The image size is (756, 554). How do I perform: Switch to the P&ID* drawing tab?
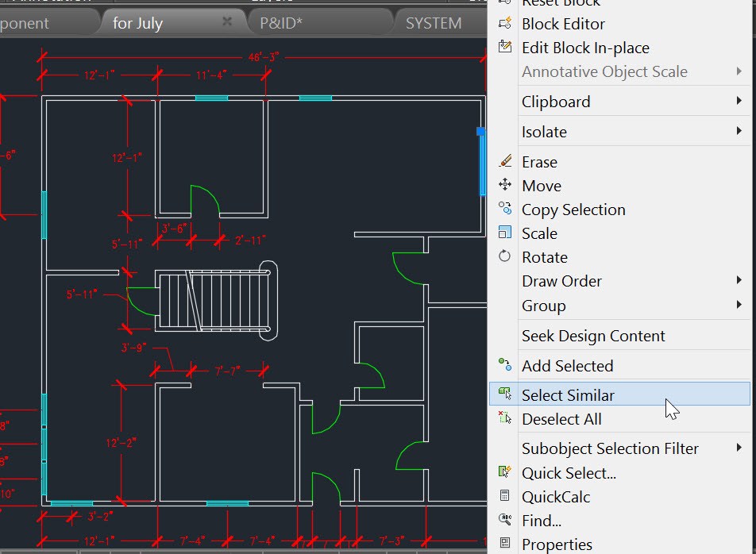pos(281,23)
